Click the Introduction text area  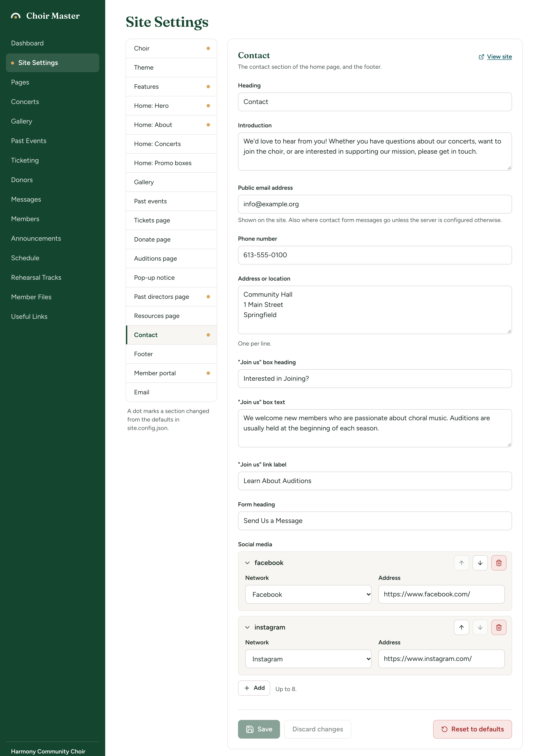pyautogui.click(x=375, y=152)
